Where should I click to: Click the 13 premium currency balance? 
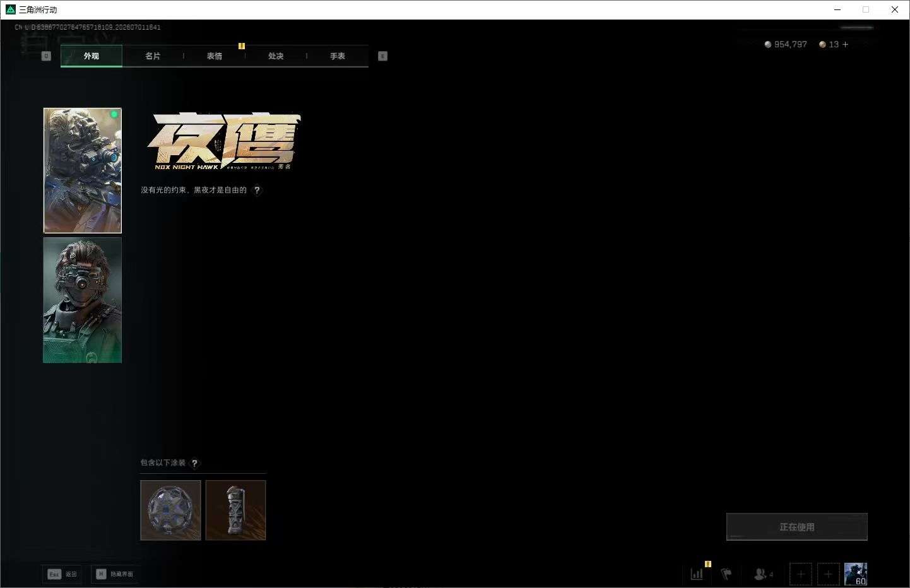(x=829, y=44)
